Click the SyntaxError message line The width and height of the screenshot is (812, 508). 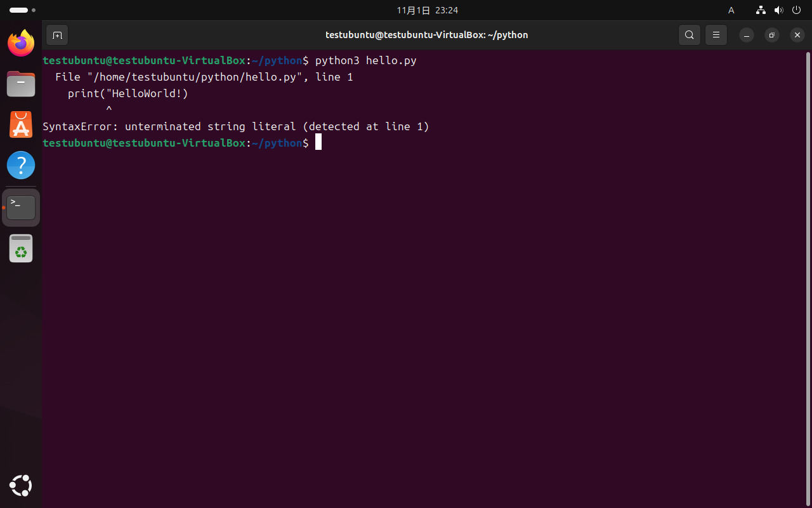click(x=235, y=126)
